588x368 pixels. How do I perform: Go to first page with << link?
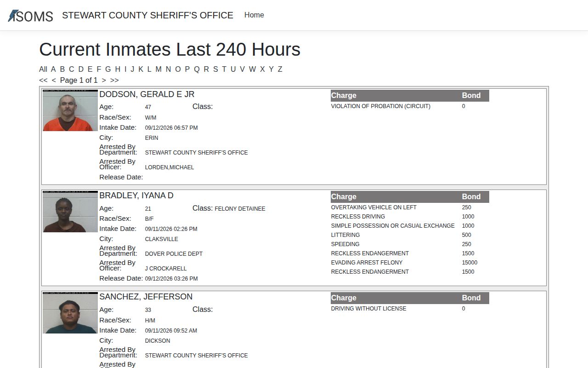coord(43,80)
